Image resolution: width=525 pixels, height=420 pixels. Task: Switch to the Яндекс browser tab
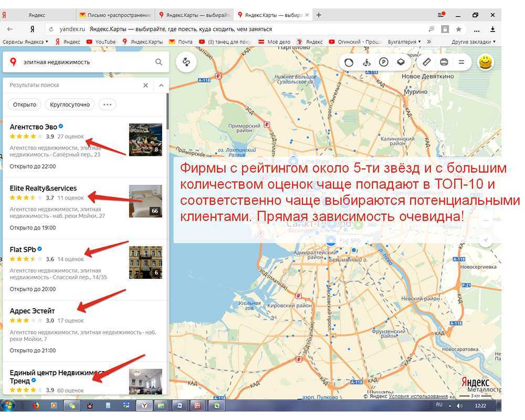tap(37, 15)
